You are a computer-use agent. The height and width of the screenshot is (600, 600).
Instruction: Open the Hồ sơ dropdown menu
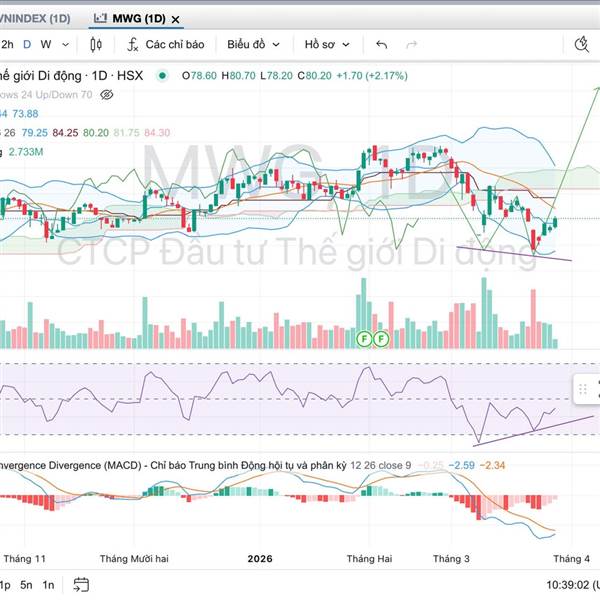point(327,45)
